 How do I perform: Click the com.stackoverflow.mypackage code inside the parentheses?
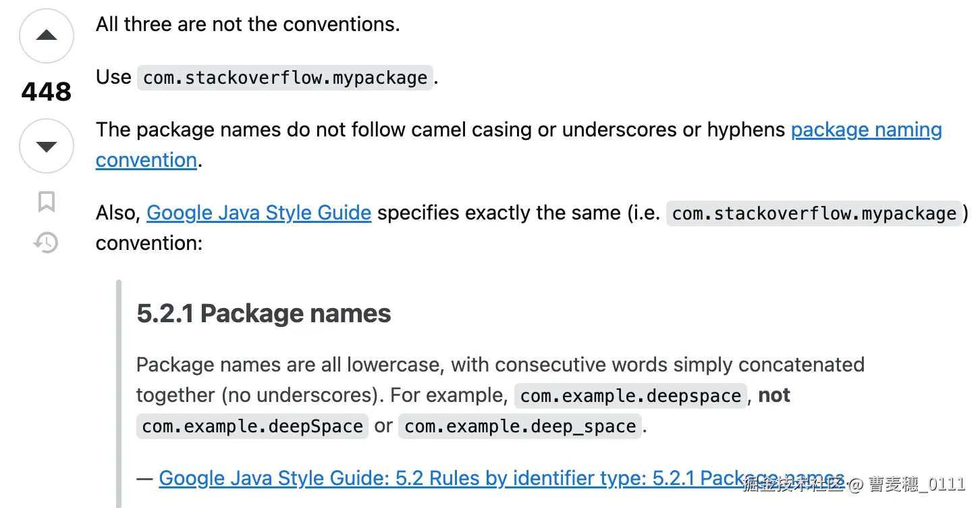[814, 213]
